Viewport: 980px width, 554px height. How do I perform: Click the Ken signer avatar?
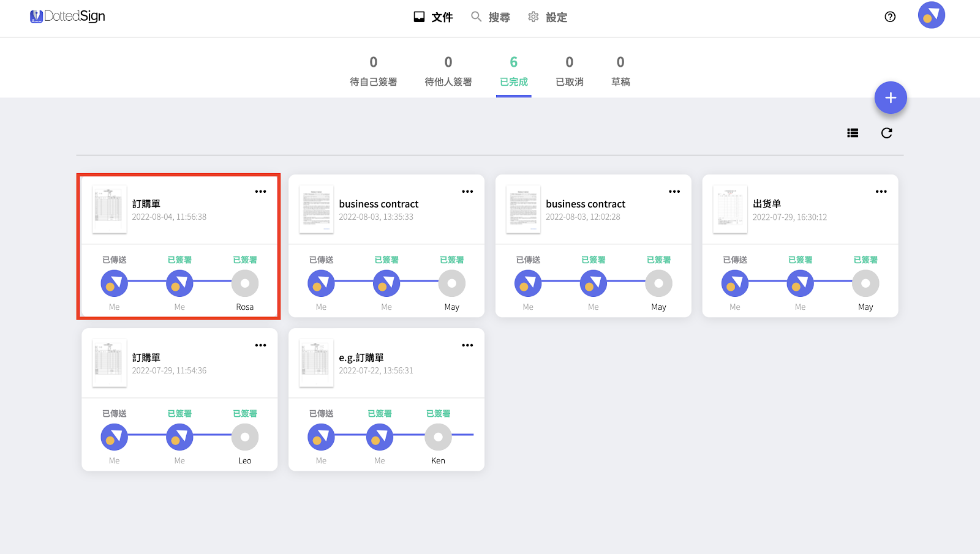click(438, 437)
